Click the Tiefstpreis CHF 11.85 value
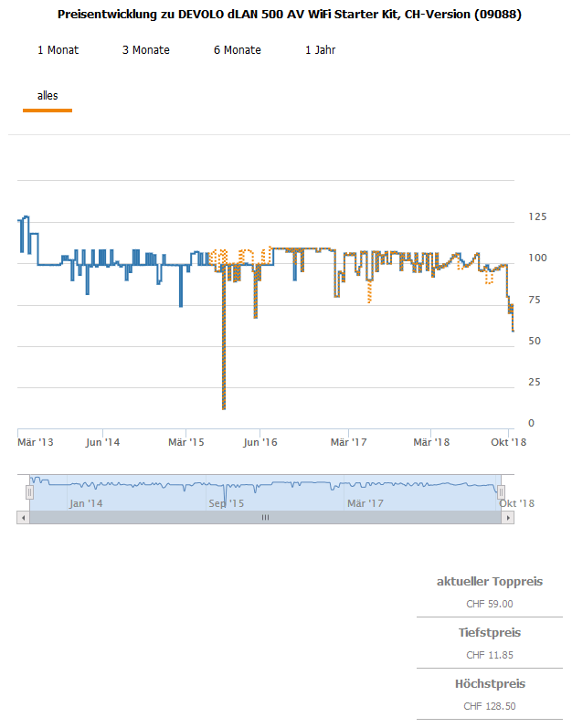Image resolution: width=572 pixels, height=728 pixels. [x=489, y=655]
